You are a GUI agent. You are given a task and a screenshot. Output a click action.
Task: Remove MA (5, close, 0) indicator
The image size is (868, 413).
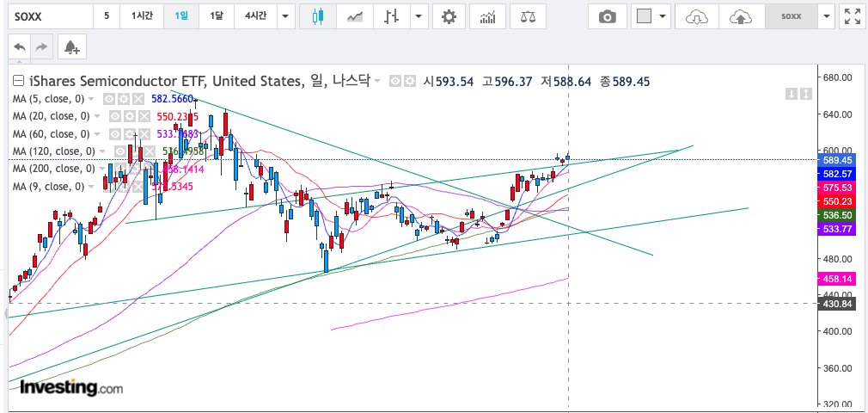tap(138, 99)
